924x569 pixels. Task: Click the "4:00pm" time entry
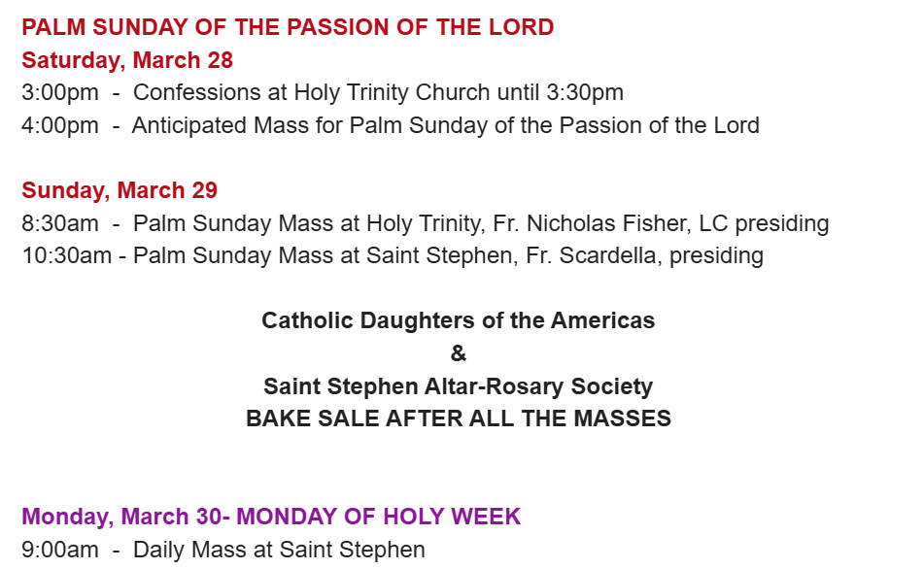(59, 125)
